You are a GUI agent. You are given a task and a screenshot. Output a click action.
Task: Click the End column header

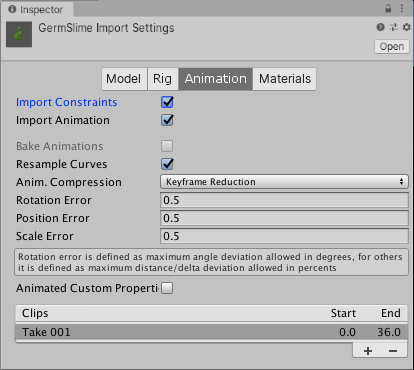[x=391, y=313]
